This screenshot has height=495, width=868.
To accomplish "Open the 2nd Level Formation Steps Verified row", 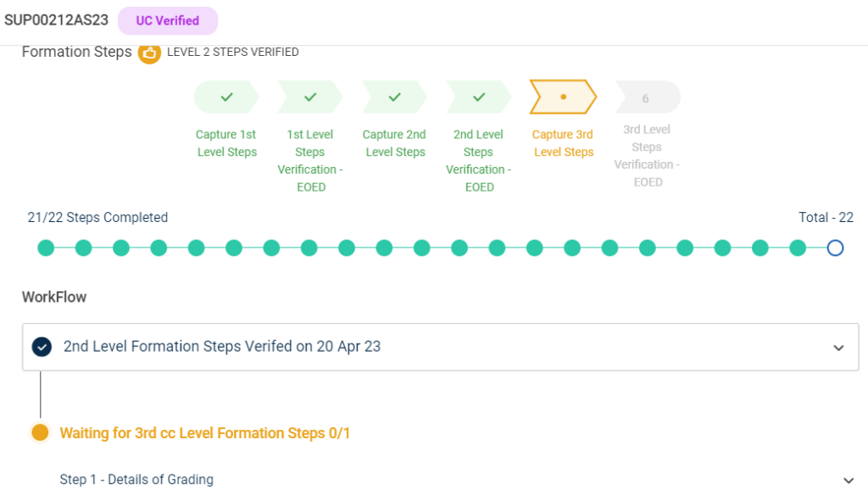I will pos(222,347).
